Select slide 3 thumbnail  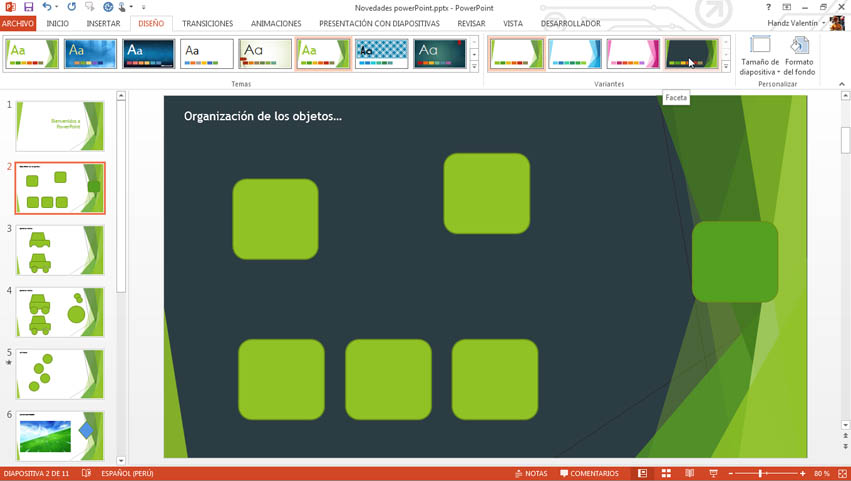[x=60, y=250]
